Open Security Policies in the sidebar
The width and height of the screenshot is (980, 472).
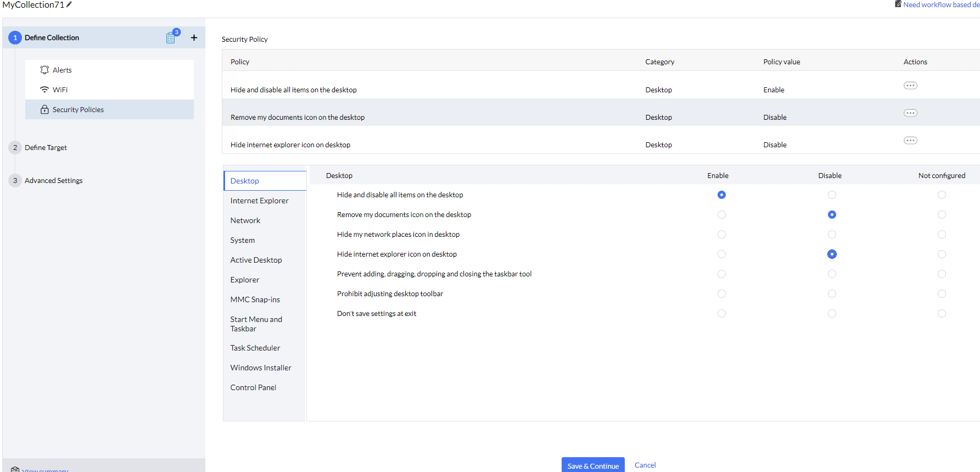pos(78,109)
